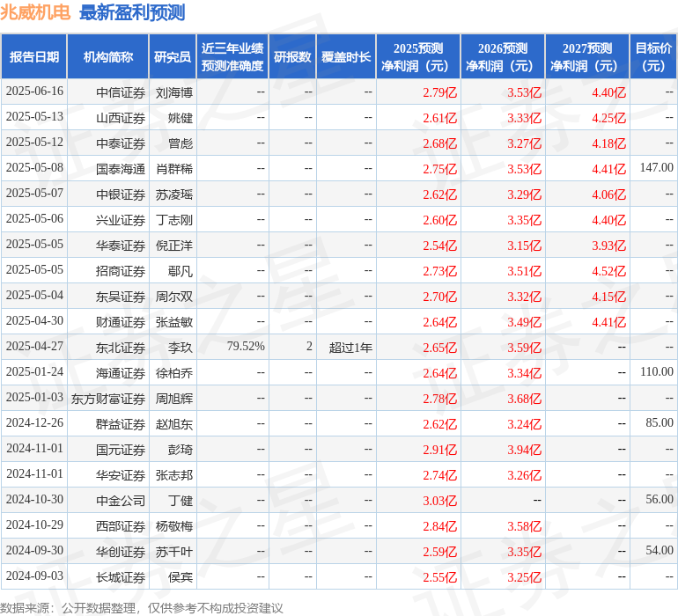Select the 2027预测净利润 column header
This screenshot has width=678, height=616.
coord(586,56)
